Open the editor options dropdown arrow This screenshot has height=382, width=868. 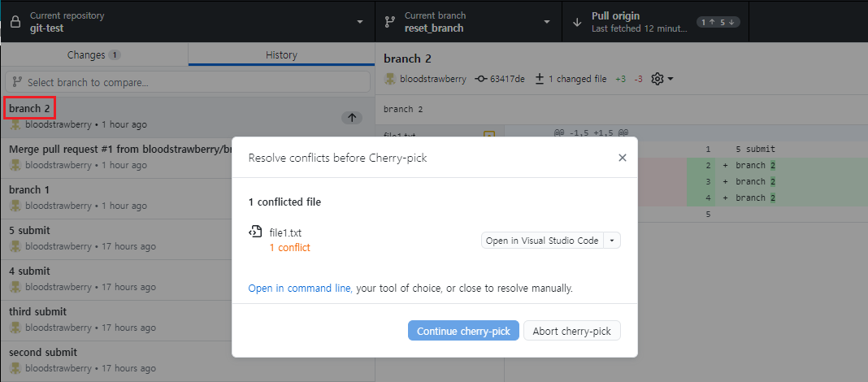tap(612, 241)
